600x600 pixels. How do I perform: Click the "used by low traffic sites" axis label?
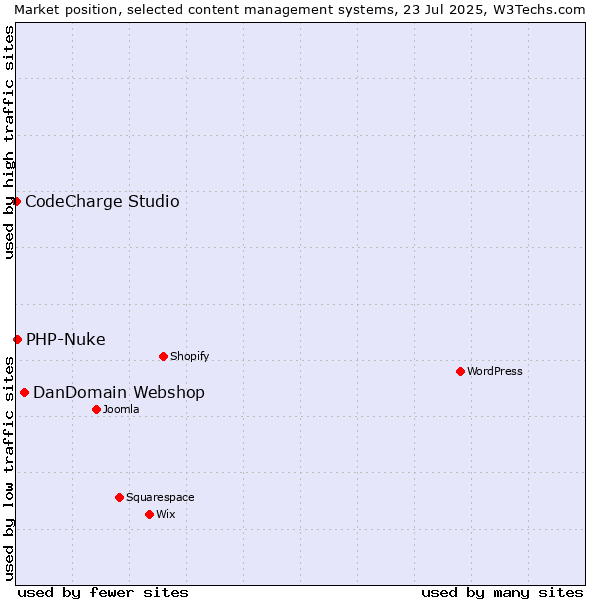point(8,469)
